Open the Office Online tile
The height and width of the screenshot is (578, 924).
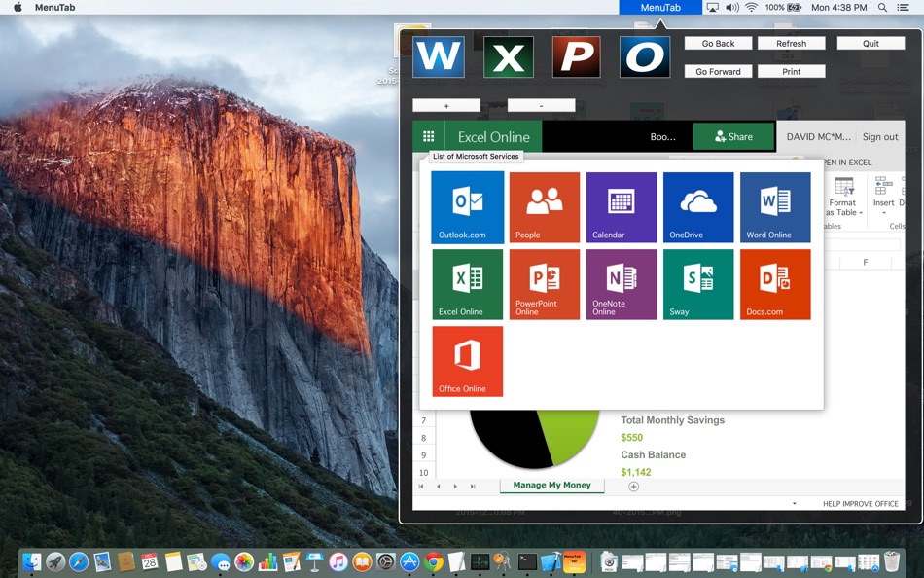click(x=468, y=361)
